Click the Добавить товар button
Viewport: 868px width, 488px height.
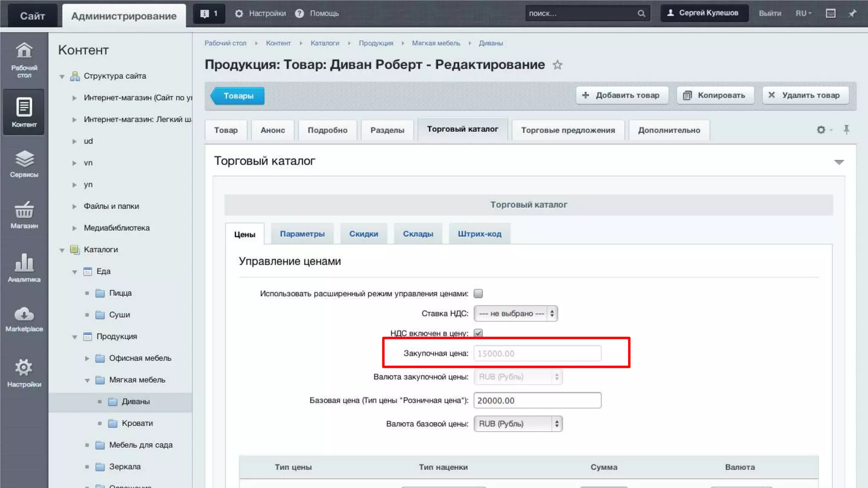pos(622,95)
